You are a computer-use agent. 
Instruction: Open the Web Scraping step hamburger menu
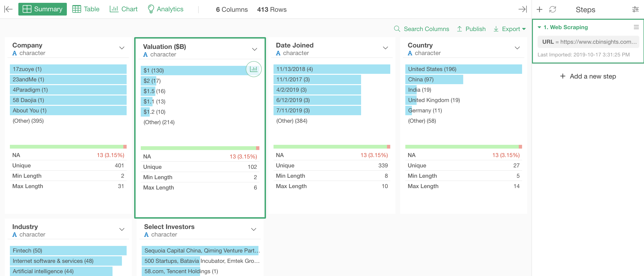[636, 27]
